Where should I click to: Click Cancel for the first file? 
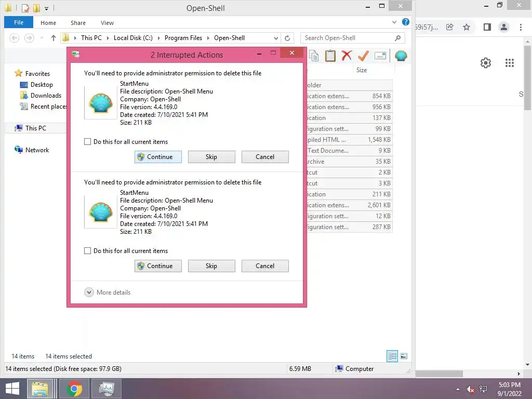tap(265, 157)
